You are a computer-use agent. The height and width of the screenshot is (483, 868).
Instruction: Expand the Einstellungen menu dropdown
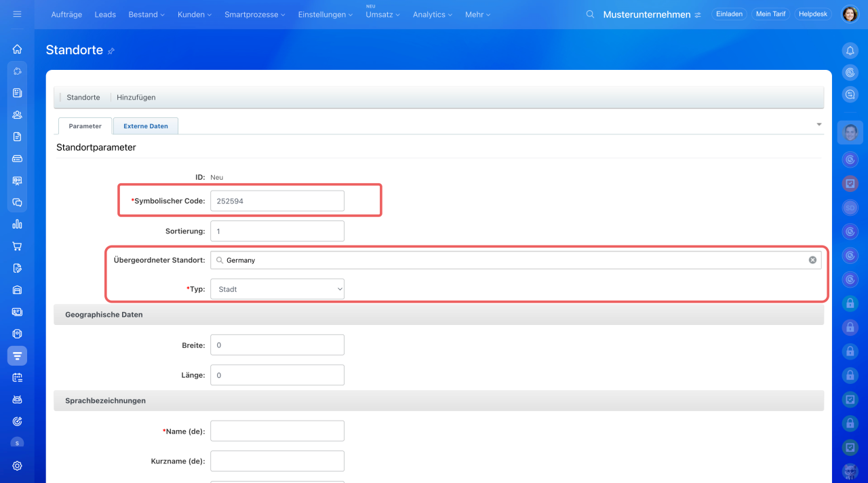pyautogui.click(x=325, y=14)
